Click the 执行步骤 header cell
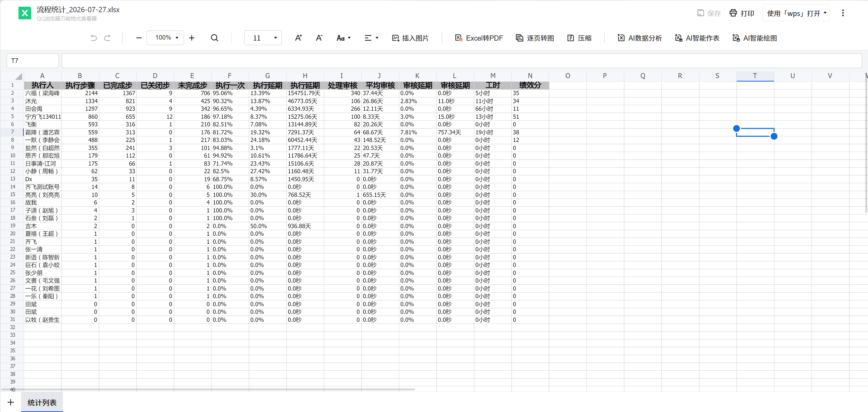The width and height of the screenshot is (868, 412). coord(80,85)
